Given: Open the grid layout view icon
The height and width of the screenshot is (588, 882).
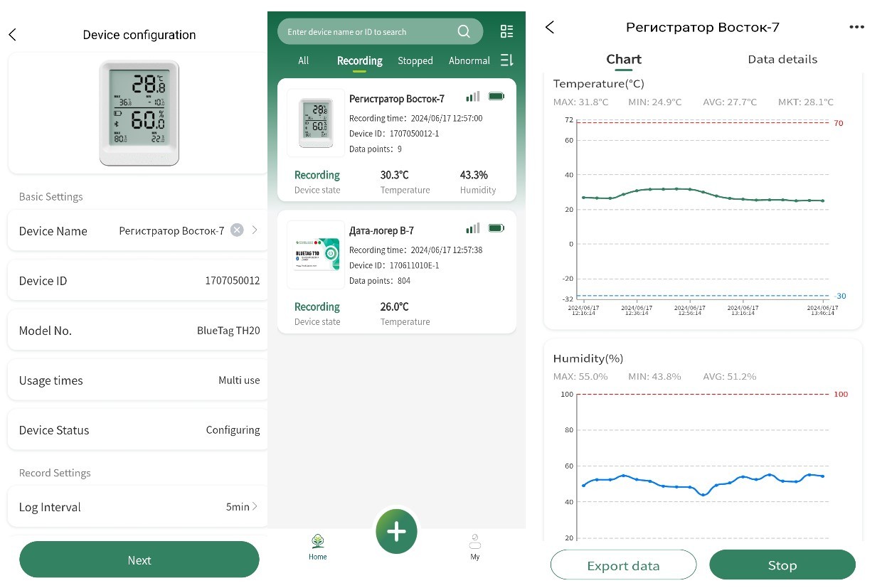Looking at the screenshot, I should pos(506,31).
